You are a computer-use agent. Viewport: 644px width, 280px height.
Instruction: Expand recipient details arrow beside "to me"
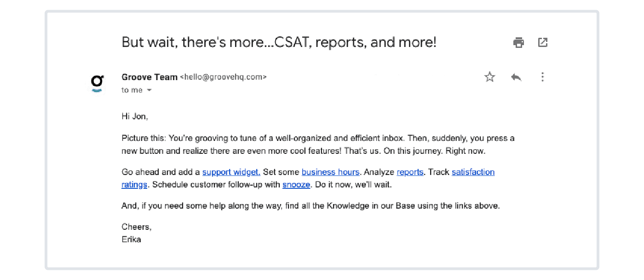pos(149,90)
